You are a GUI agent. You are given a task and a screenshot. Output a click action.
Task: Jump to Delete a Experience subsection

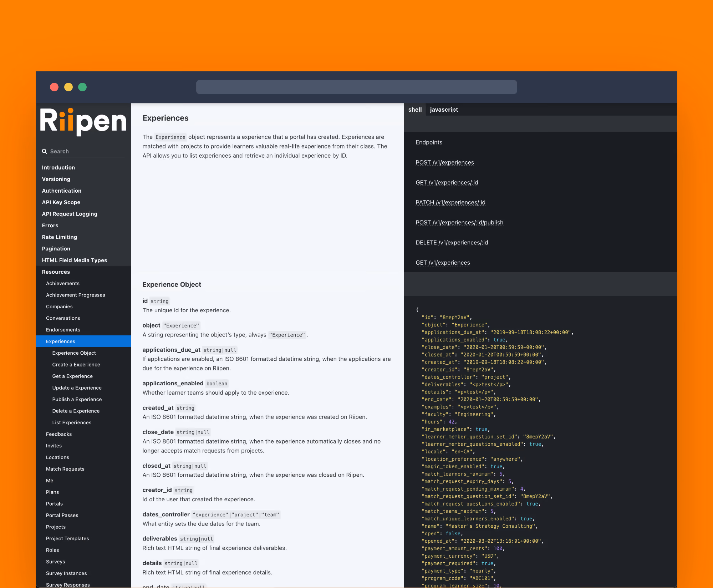click(76, 411)
